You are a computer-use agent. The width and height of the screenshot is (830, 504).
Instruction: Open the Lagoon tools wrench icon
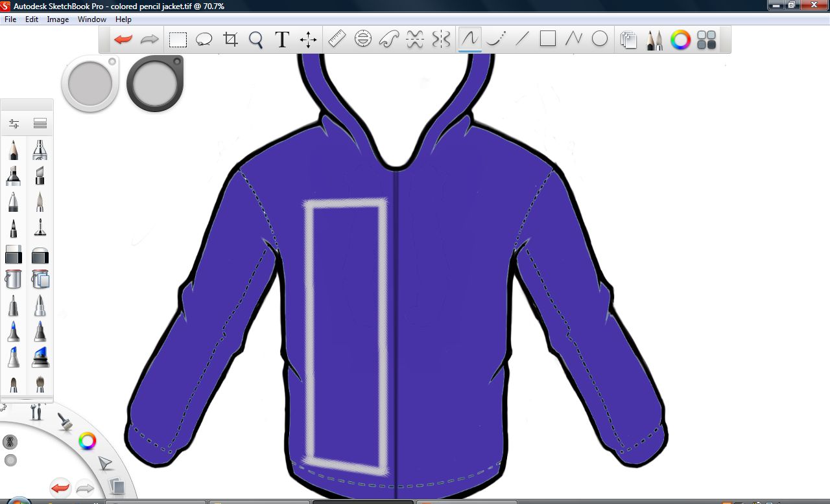tap(37, 411)
